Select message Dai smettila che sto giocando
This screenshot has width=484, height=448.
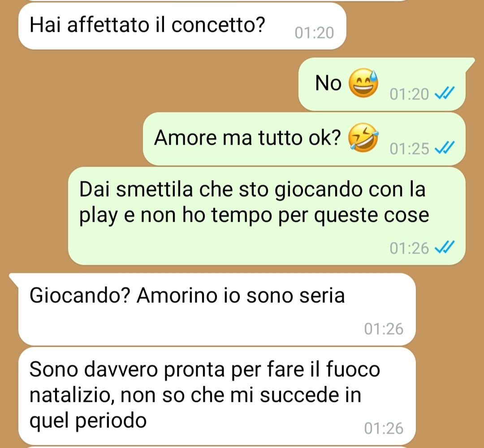click(x=267, y=215)
